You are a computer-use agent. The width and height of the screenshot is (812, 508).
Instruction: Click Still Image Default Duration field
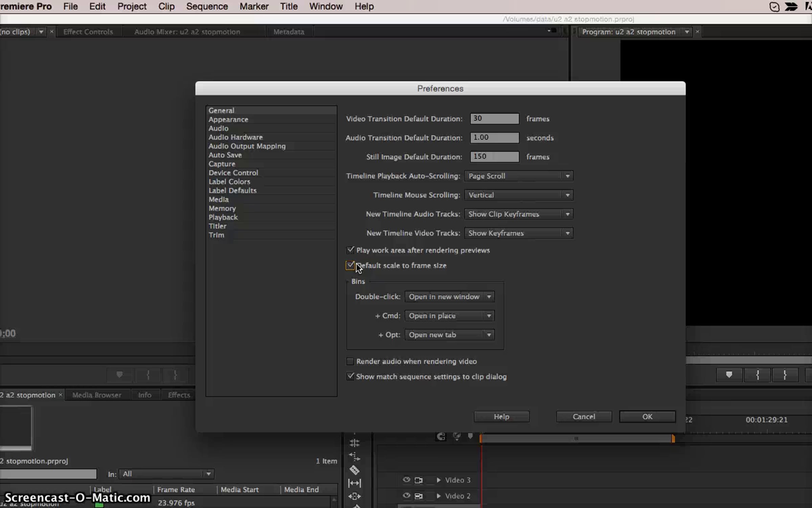494,156
